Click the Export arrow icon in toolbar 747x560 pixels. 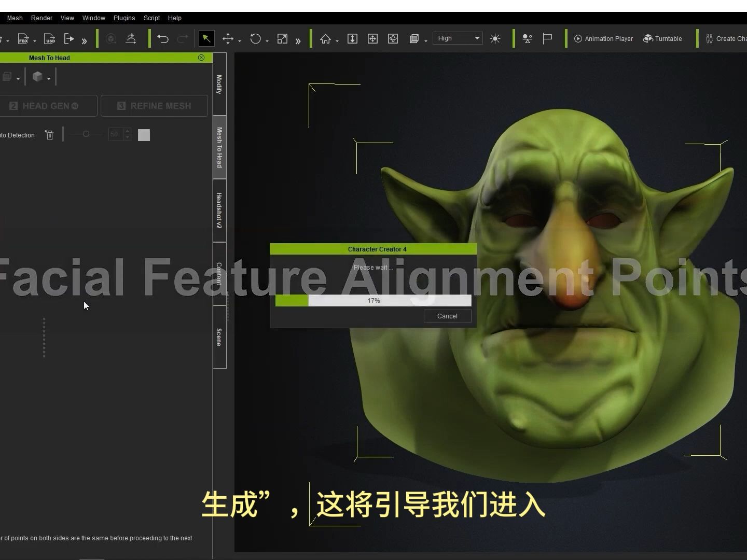tap(69, 39)
